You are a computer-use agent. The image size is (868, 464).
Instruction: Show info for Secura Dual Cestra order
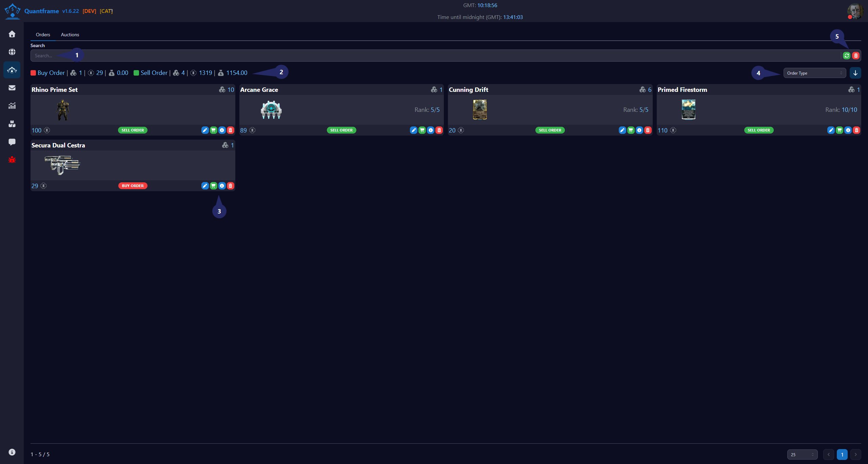coord(222,186)
